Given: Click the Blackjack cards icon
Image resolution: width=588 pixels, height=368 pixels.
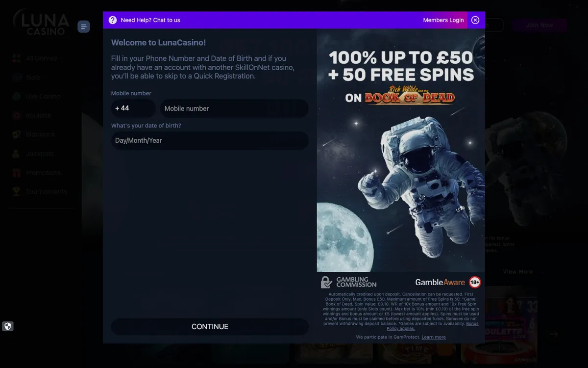Looking at the screenshot, I should [17, 134].
